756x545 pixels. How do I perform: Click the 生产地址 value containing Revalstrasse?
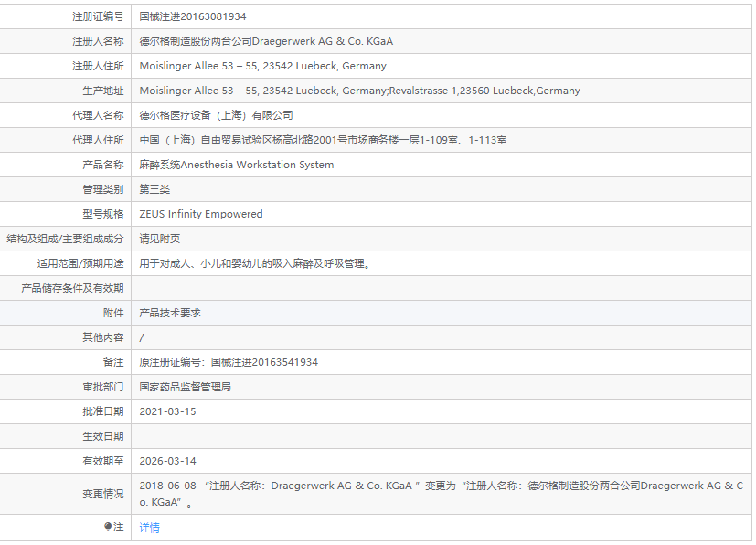(x=359, y=91)
